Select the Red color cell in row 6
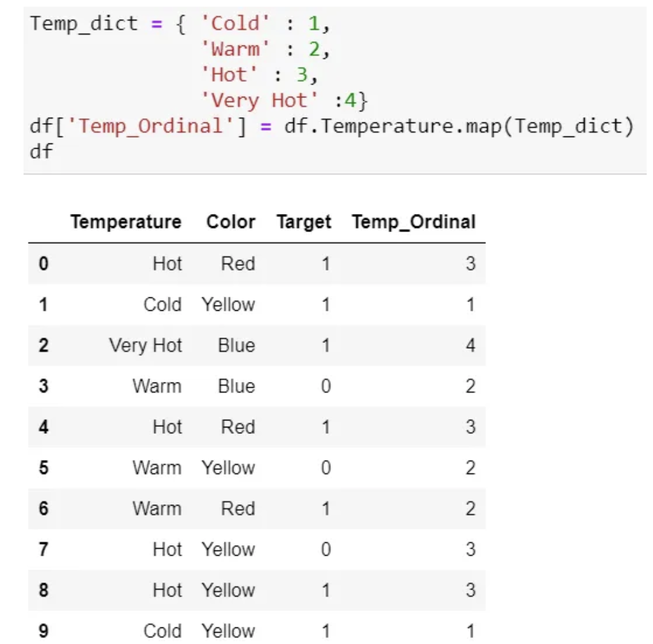The height and width of the screenshot is (644, 653). pos(238,509)
